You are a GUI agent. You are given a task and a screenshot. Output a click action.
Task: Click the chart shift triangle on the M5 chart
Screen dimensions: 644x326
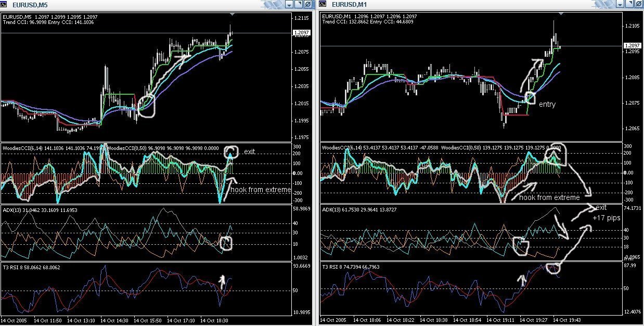[x=231, y=14]
